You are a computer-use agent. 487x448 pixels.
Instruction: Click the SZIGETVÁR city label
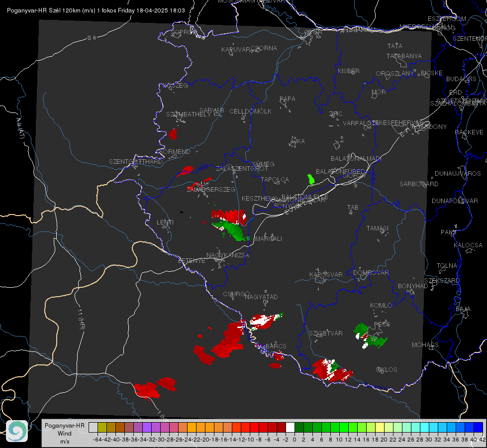pyautogui.click(x=325, y=334)
